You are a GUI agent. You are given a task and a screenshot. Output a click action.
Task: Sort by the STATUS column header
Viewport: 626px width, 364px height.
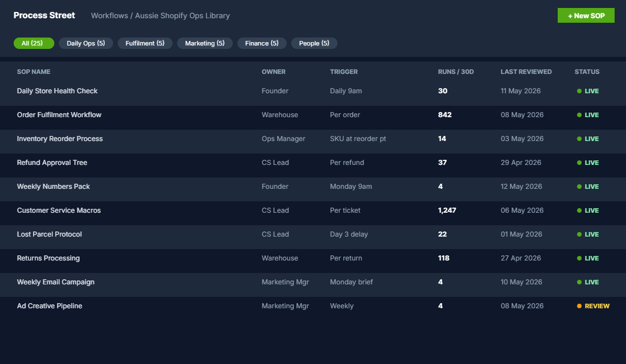tap(587, 72)
